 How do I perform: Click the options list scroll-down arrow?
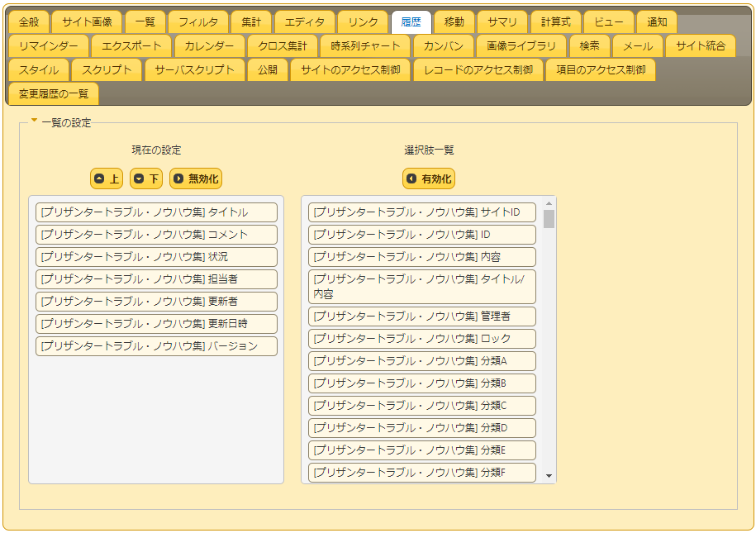click(x=549, y=476)
